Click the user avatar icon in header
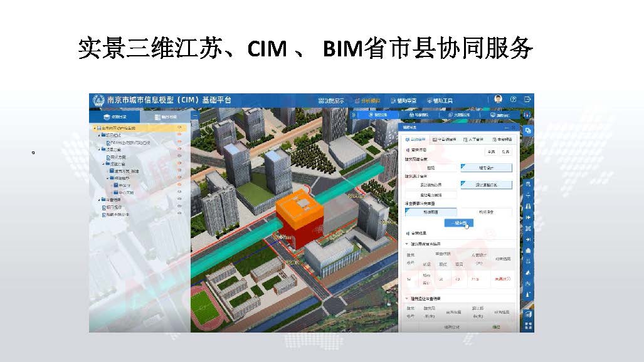Screen dimensions: 644x362 (x=499, y=100)
